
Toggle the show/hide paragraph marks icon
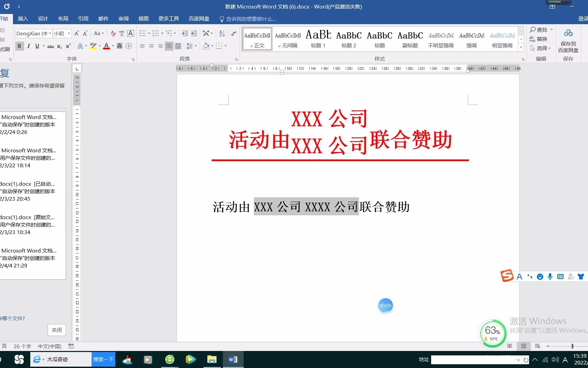click(233, 33)
